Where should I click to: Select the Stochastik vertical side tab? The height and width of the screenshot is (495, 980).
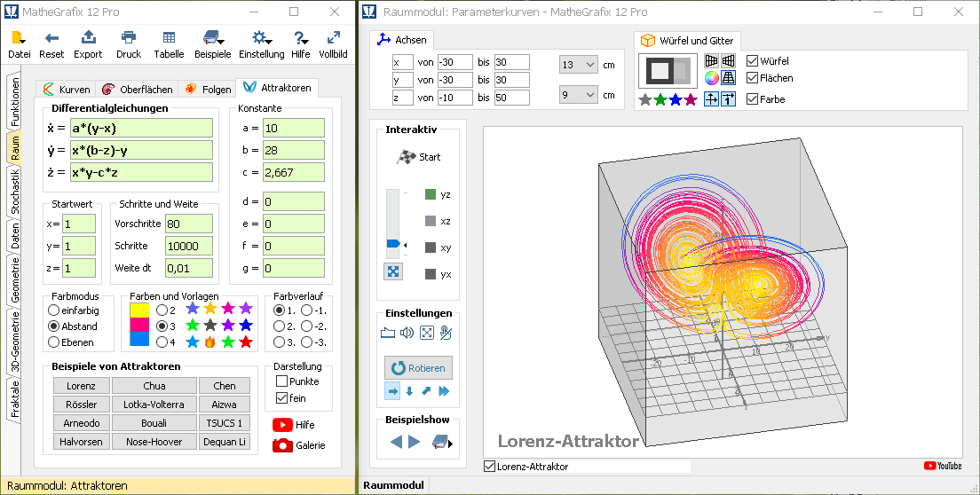tap(14, 192)
